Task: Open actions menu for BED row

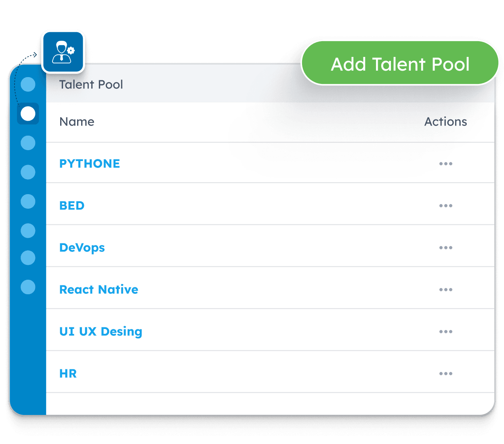Action: pos(445,206)
